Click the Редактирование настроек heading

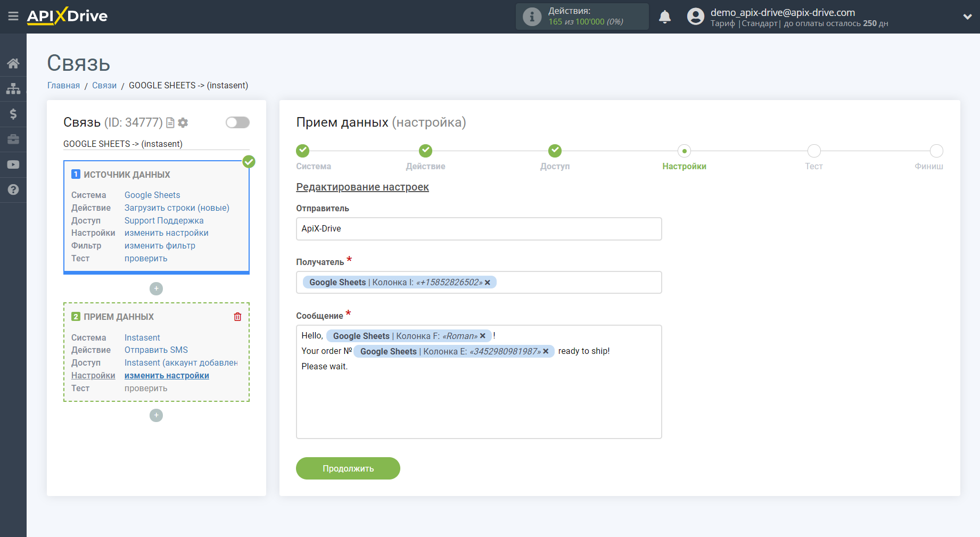pyautogui.click(x=363, y=187)
